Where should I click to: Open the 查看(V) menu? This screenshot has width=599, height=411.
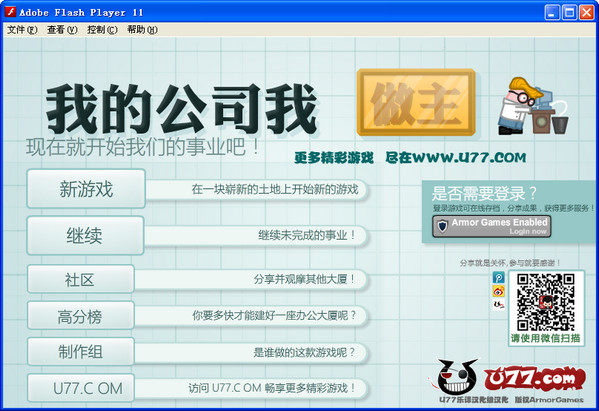coord(62,29)
